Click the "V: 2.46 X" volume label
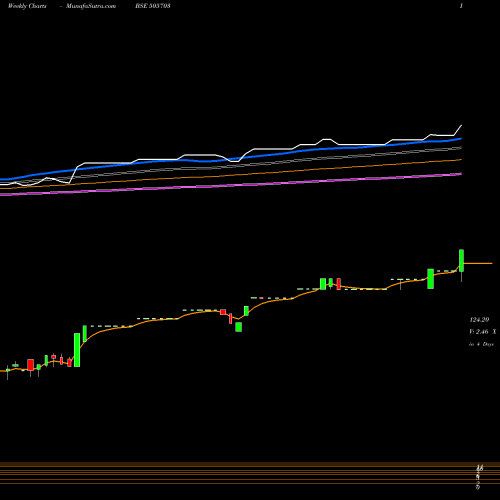 [482, 332]
